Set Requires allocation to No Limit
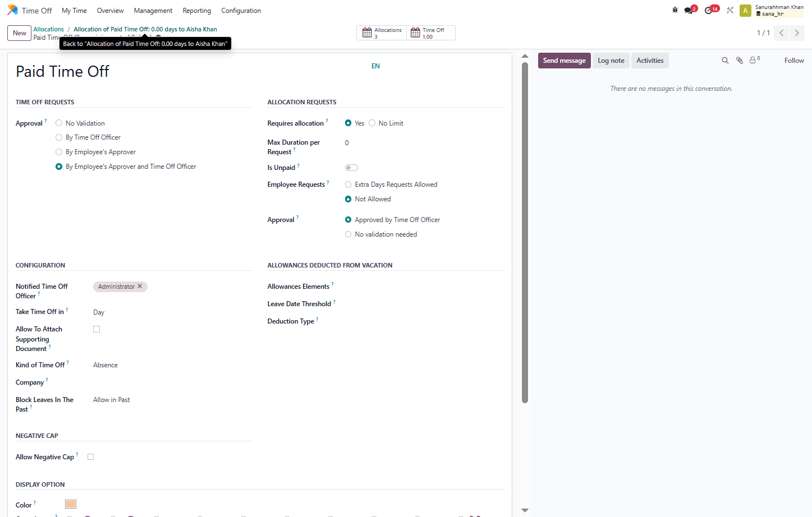This screenshot has height=517, width=812. click(372, 123)
